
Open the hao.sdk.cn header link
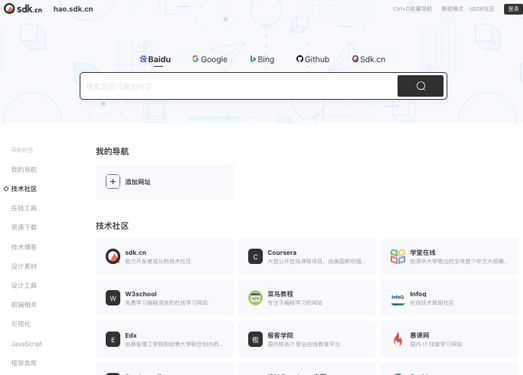coord(73,9)
